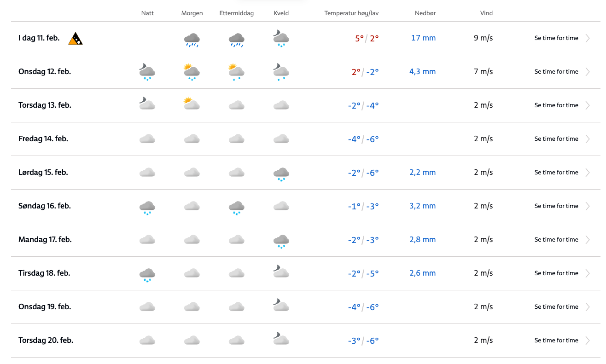Click Wednesday 12. feb. morning sun-snow icon
The image size is (606, 364).
192,72
